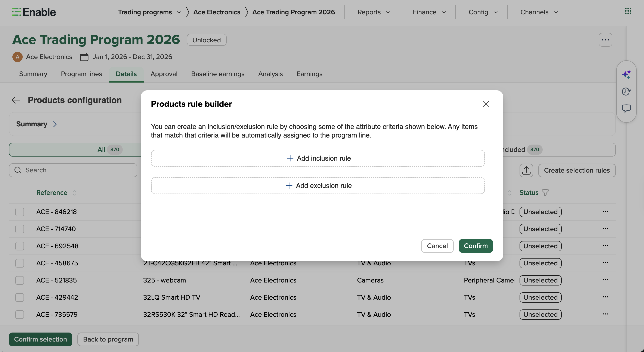644x352 pixels.
Task: Click the upload icon button
Action: pos(526,170)
